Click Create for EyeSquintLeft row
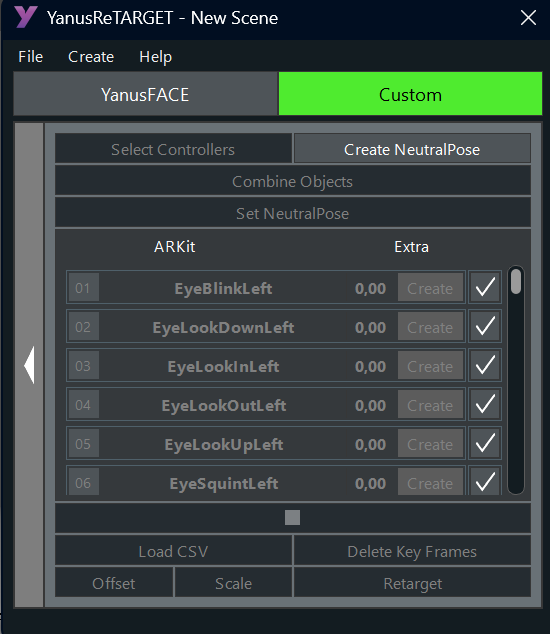This screenshot has height=634, width=550. click(430, 483)
